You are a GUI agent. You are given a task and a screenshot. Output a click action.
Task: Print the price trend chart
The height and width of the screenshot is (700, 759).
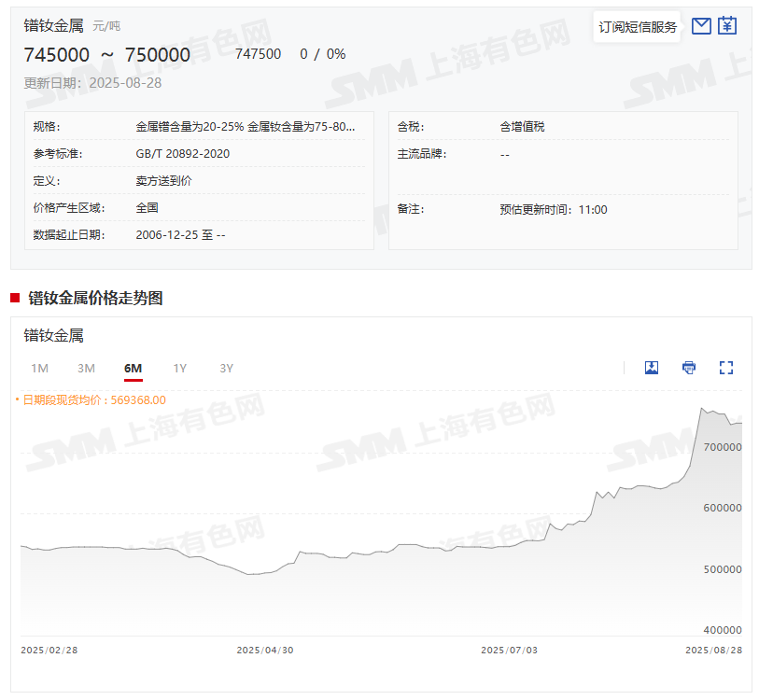click(x=689, y=368)
